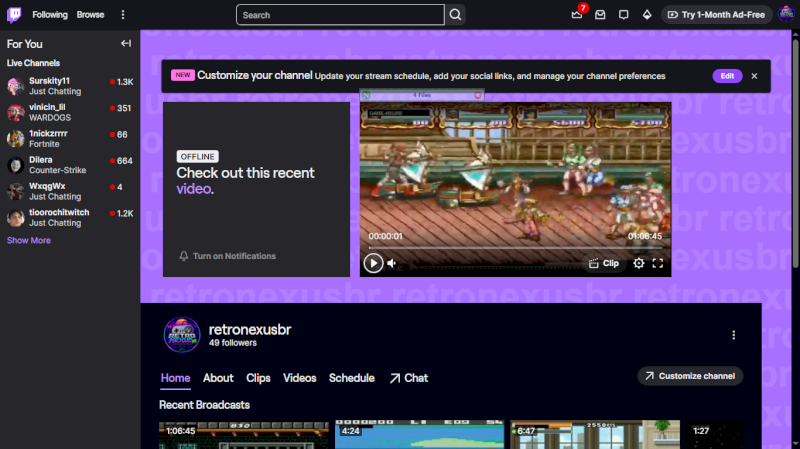The width and height of the screenshot is (800, 449).
Task: Click the NEW badge in banner
Action: click(x=183, y=76)
